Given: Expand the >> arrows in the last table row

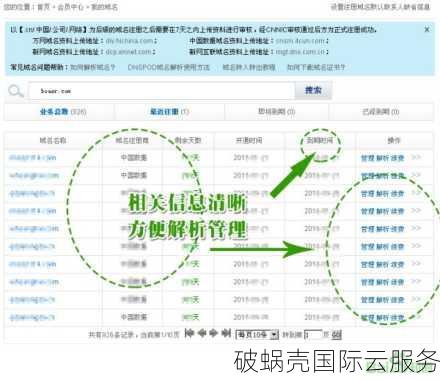Looking at the screenshot, I should [416, 317].
